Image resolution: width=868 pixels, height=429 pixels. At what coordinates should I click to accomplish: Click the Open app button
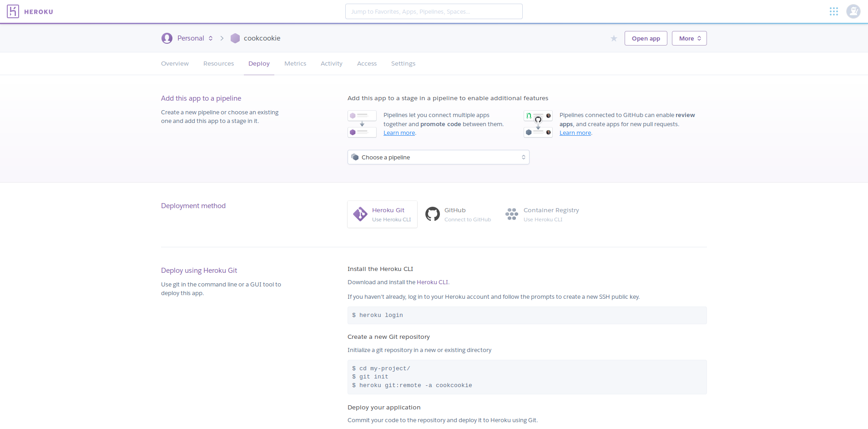(646, 38)
